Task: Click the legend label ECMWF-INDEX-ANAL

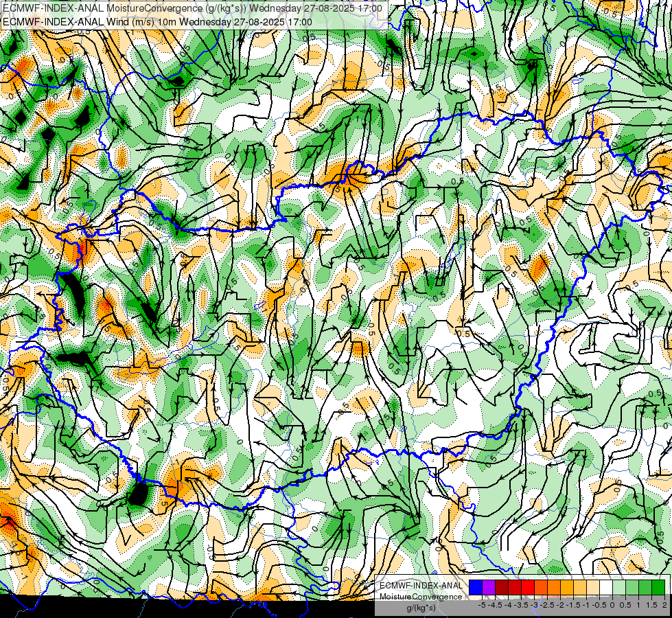Action: coord(421,586)
